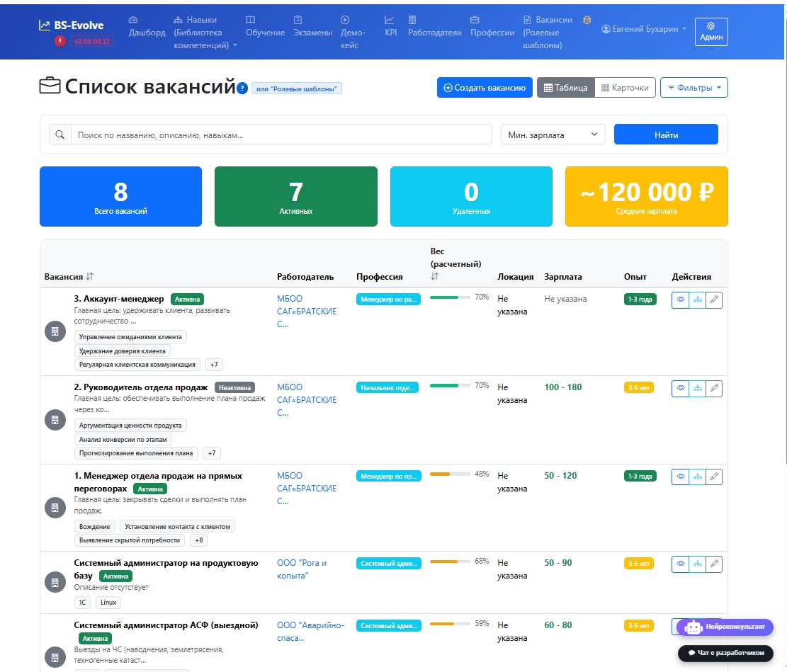Screen dimensions: 787x672
Task: Click the Создать вакансию button
Action: coord(485,88)
